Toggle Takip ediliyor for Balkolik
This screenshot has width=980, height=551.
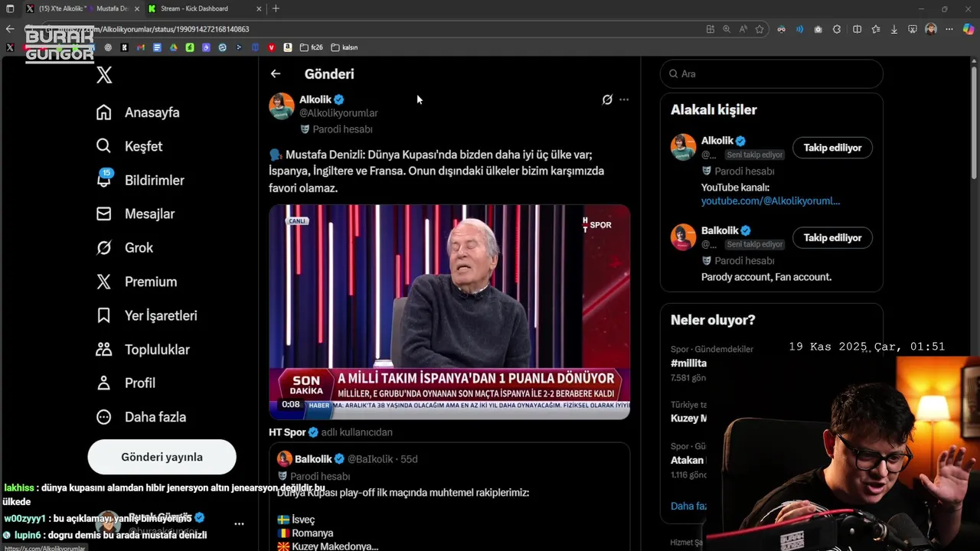pos(832,237)
